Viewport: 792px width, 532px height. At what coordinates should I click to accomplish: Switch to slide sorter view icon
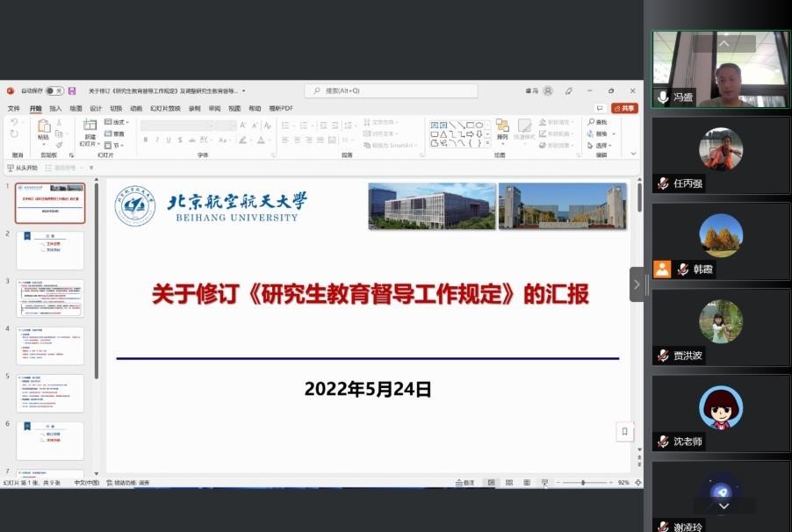click(509, 483)
